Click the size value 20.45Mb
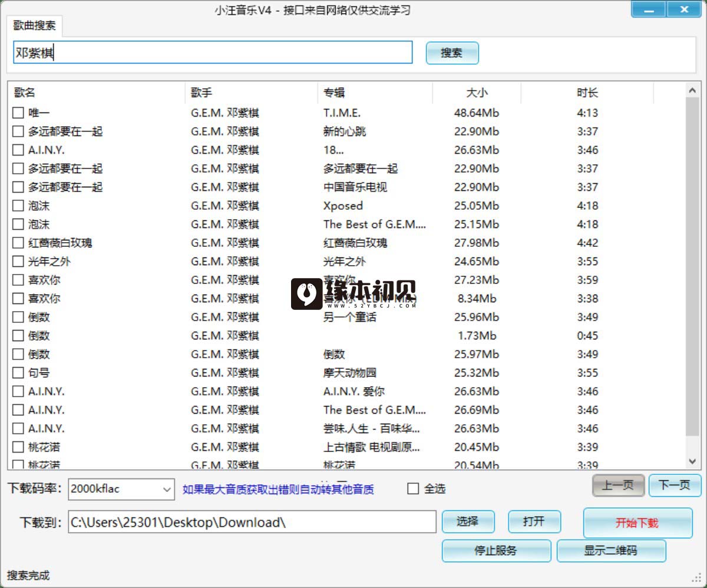The width and height of the screenshot is (707, 588). 477,447
